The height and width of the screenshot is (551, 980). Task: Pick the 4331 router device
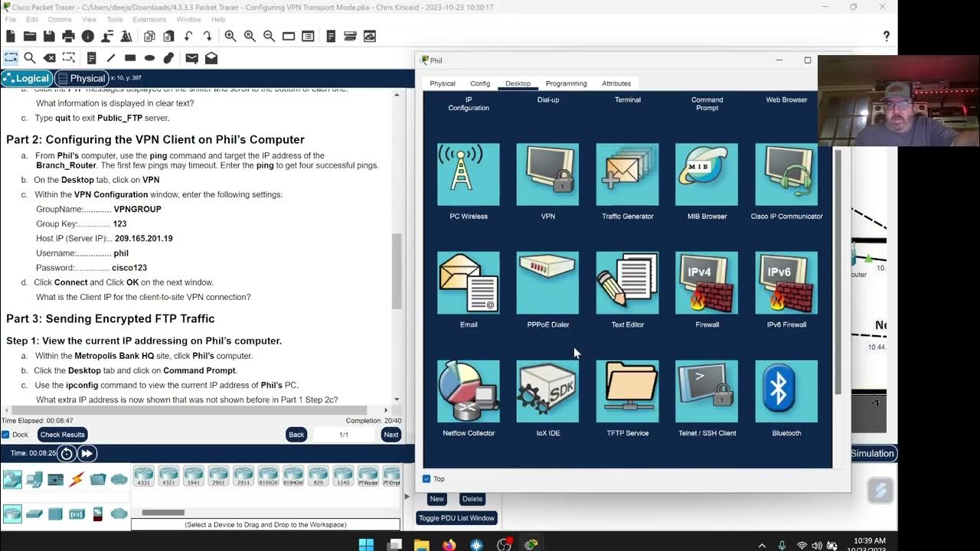143,476
